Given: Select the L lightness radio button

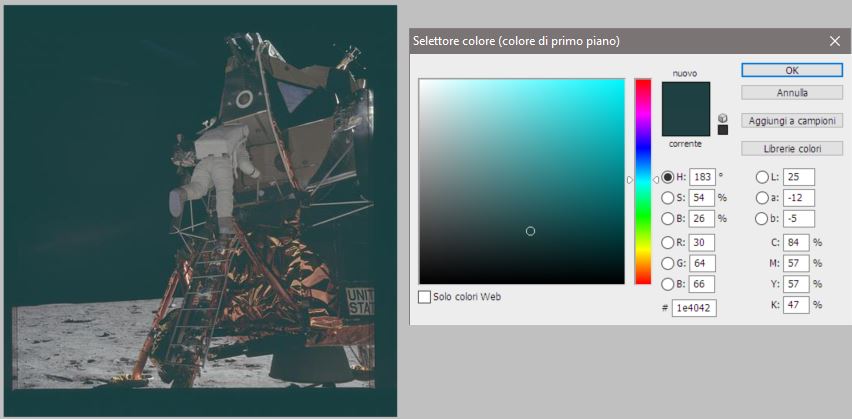Looking at the screenshot, I should 762,177.
